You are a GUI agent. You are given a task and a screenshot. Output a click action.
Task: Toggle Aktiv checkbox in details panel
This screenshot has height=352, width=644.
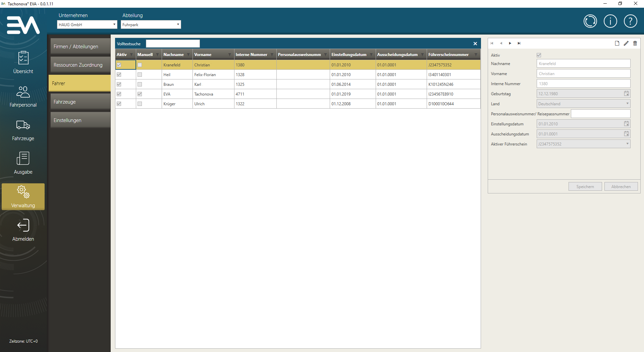click(539, 55)
